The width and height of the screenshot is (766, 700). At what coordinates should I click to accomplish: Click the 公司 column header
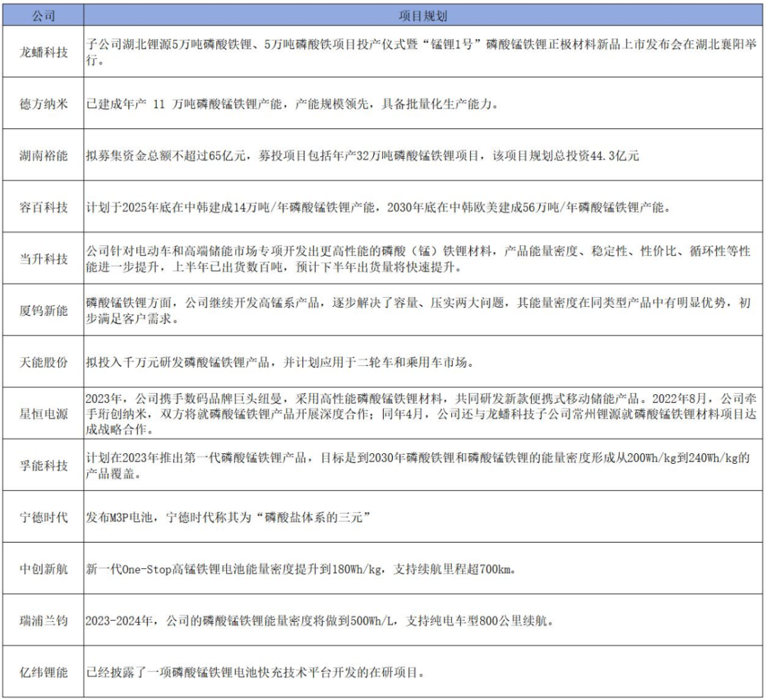coord(43,13)
